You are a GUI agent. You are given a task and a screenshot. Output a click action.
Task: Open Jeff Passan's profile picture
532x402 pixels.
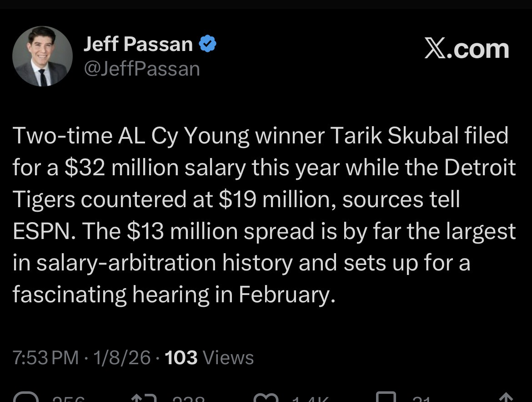42,56
